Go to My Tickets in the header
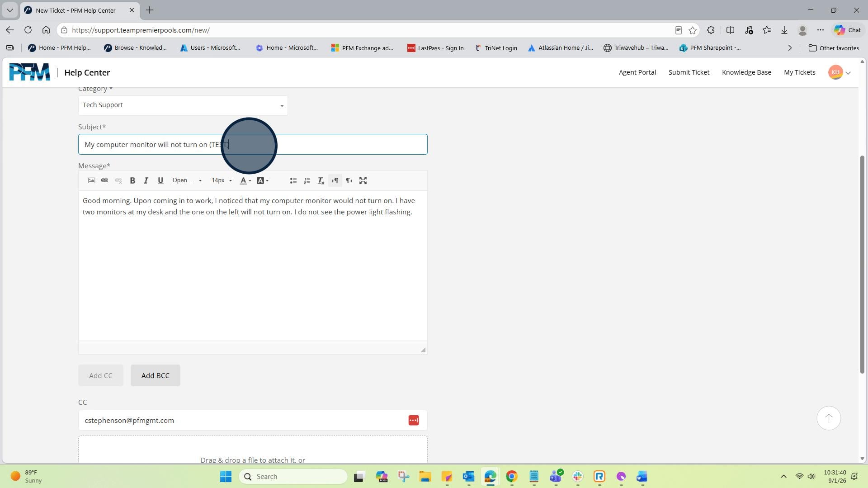Viewport: 868px width, 488px height. [799, 72]
